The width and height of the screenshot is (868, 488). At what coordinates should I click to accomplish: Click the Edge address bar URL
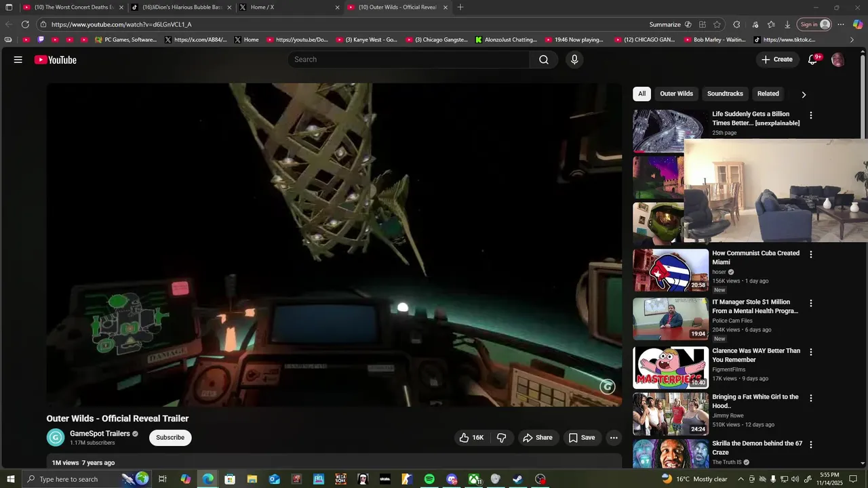(121, 24)
